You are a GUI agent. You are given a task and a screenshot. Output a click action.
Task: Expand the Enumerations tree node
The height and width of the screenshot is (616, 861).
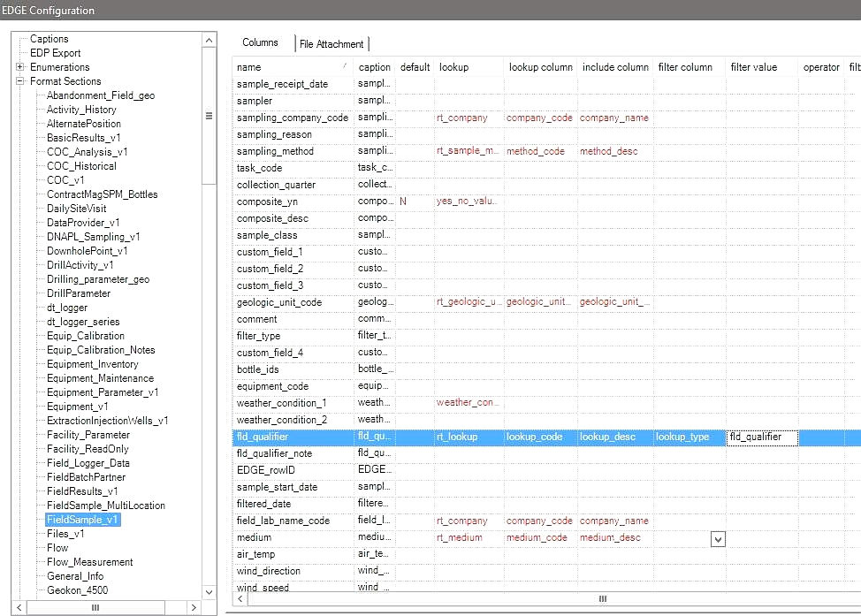click(19, 67)
